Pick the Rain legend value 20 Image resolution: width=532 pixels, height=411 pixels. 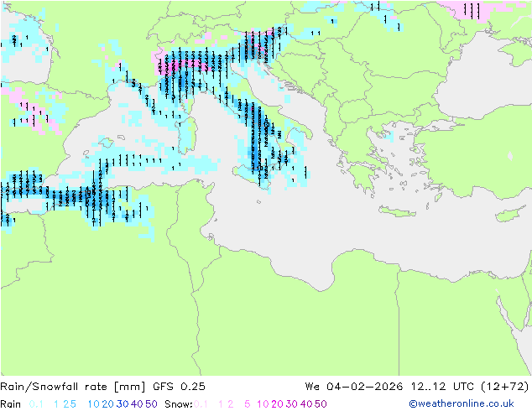(108, 404)
